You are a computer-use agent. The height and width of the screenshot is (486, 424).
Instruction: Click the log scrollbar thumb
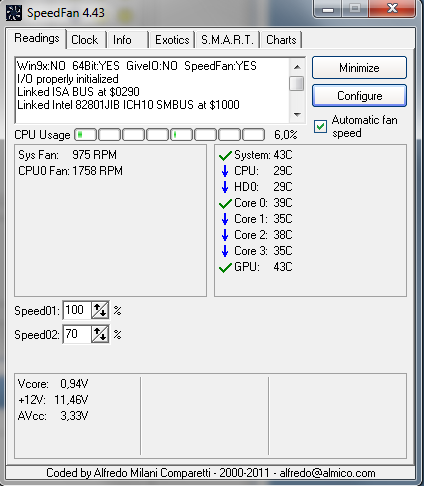tap(297, 83)
